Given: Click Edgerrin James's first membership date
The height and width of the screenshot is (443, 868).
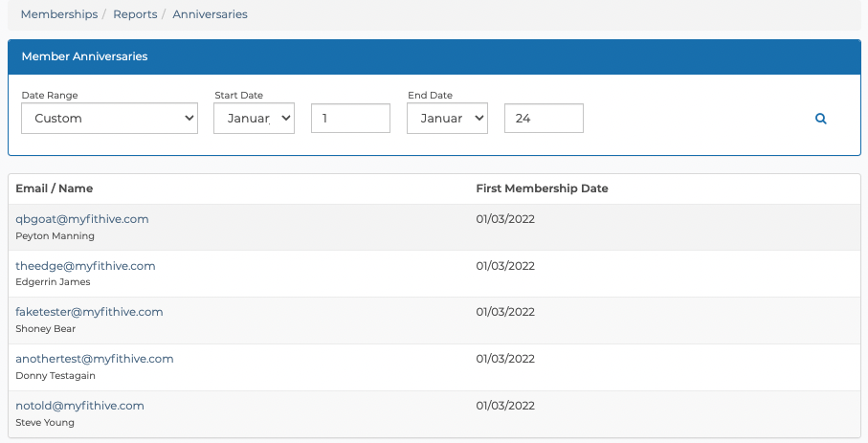Looking at the screenshot, I should [505, 266].
